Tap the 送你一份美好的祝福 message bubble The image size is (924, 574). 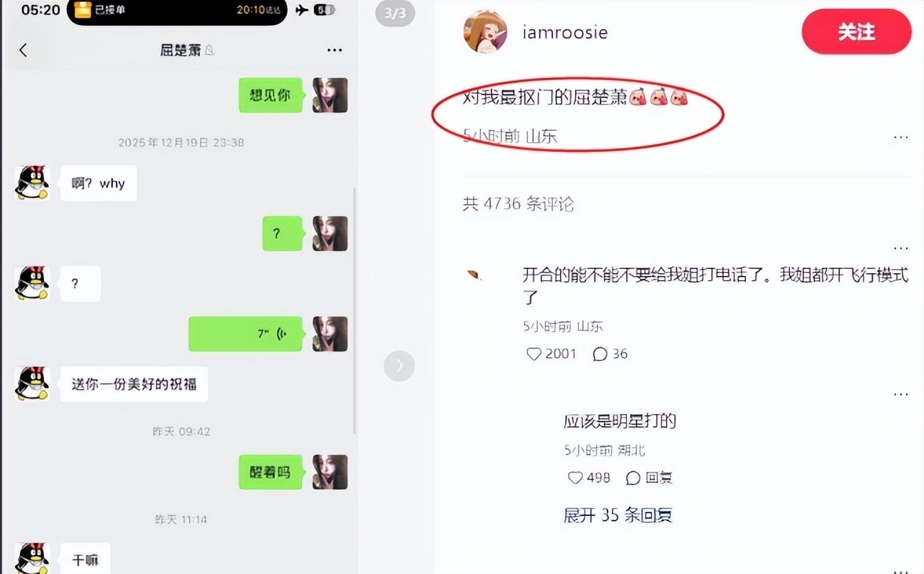[x=134, y=384]
